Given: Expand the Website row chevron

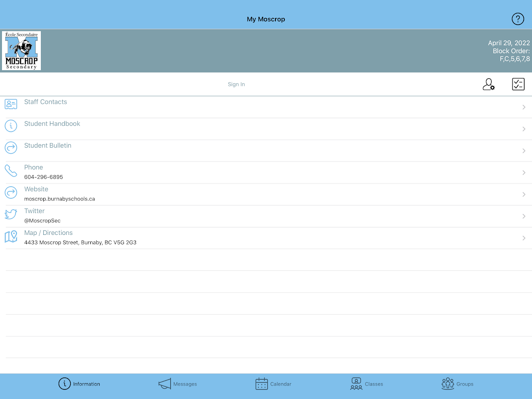Looking at the screenshot, I should pyautogui.click(x=524, y=195).
